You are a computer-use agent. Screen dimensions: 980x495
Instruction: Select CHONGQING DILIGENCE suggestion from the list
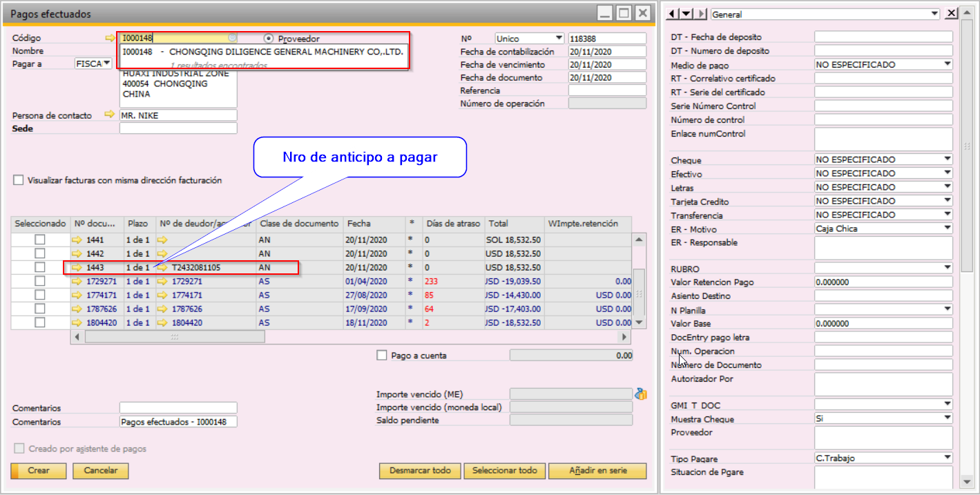[x=262, y=52]
